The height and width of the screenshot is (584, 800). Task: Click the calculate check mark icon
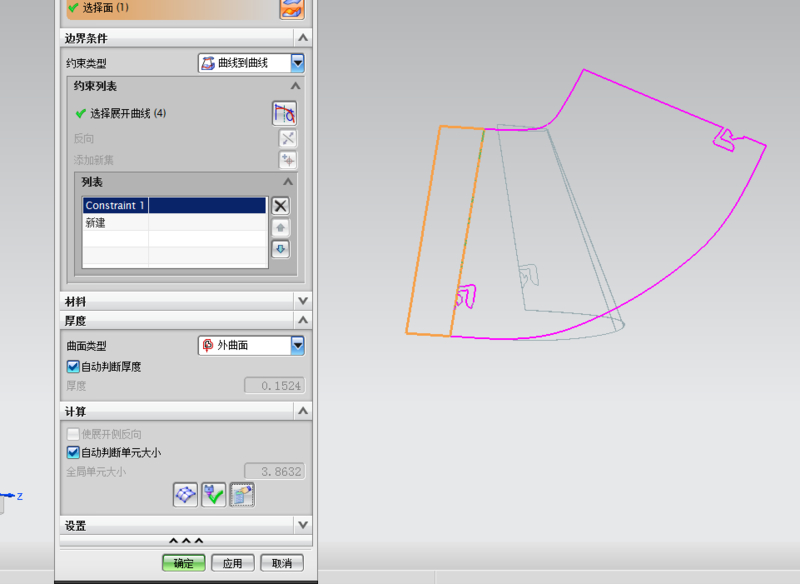pyautogui.click(x=213, y=495)
